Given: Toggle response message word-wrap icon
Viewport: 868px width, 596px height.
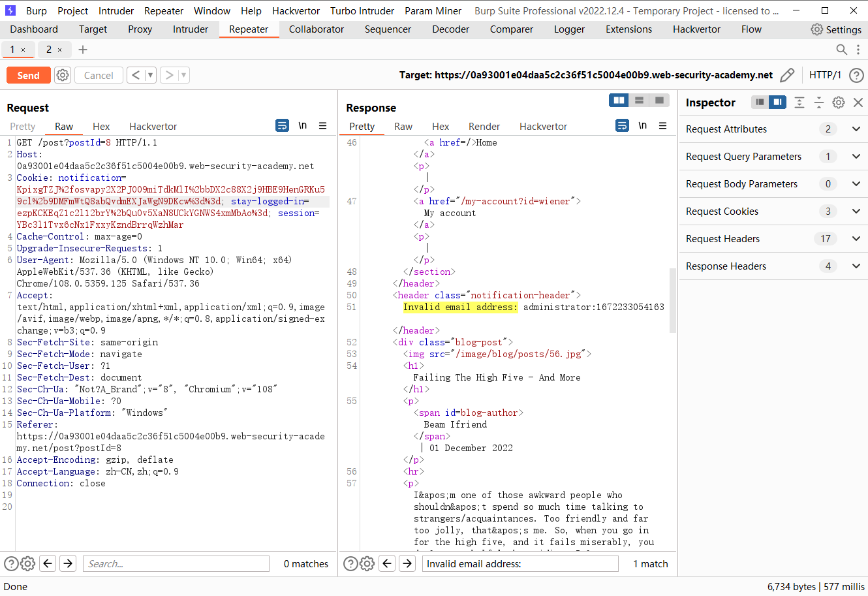Looking at the screenshot, I should [622, 125].
